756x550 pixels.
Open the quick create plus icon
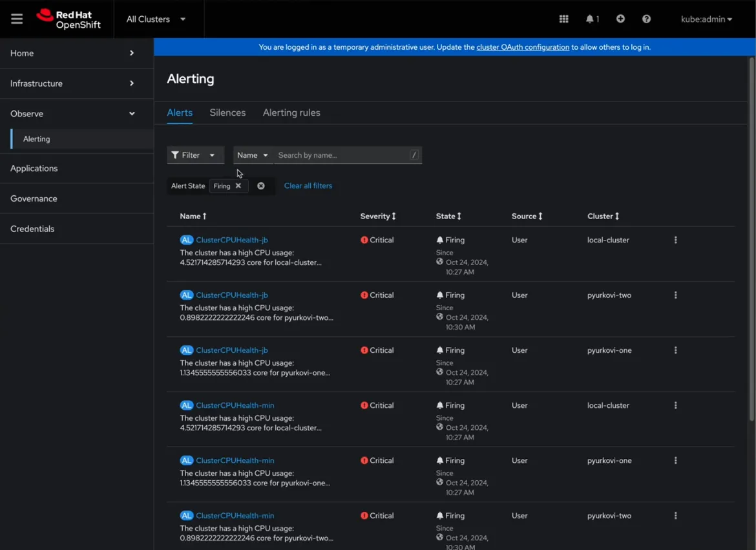point(620,19)
